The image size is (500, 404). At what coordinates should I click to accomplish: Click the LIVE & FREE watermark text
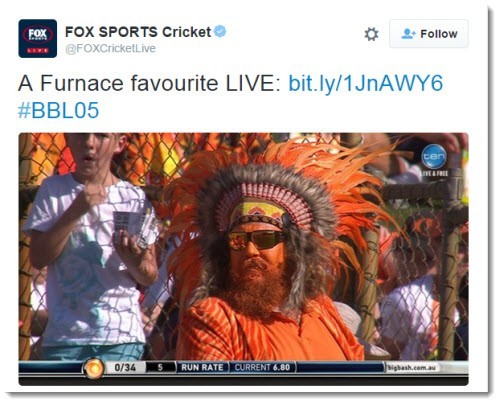(434, 173)
